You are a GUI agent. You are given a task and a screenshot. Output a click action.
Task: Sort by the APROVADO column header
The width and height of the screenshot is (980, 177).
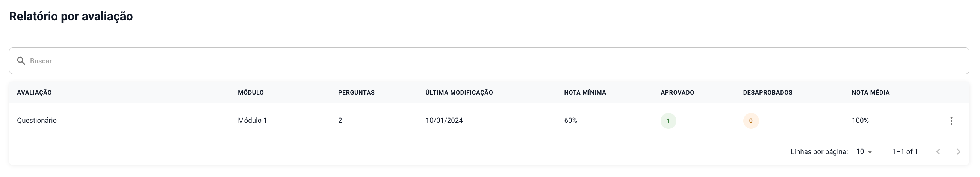point(677,93)
